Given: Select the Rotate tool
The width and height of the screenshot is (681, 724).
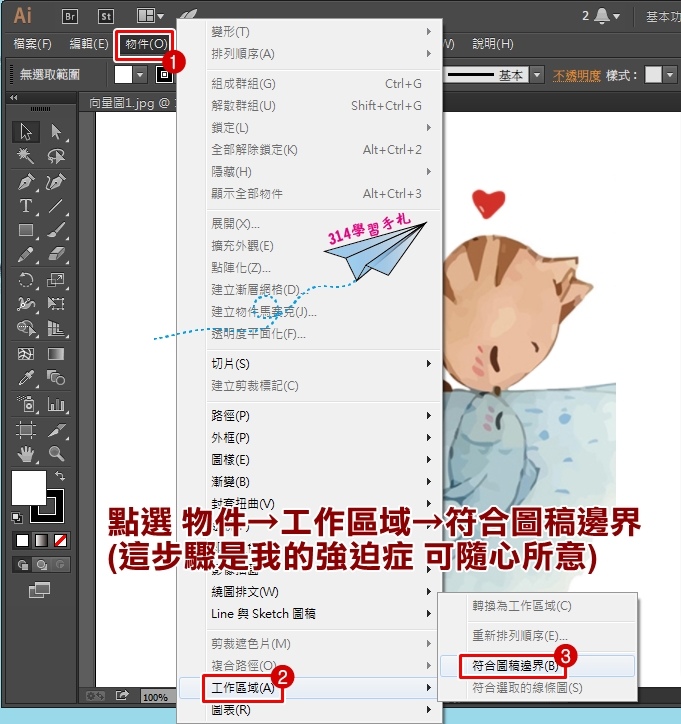Looking at the screenshot, I should click(26, 280).
